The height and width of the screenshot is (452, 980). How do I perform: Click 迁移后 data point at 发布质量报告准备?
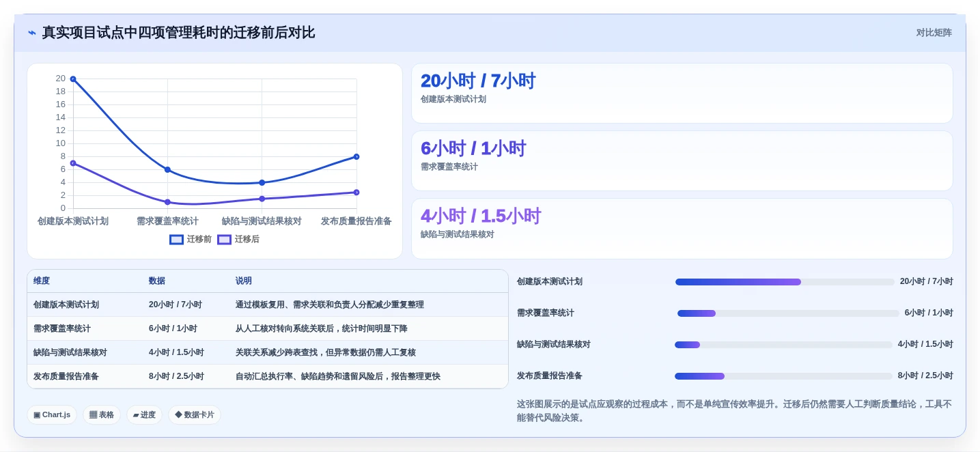click(356, 193)
